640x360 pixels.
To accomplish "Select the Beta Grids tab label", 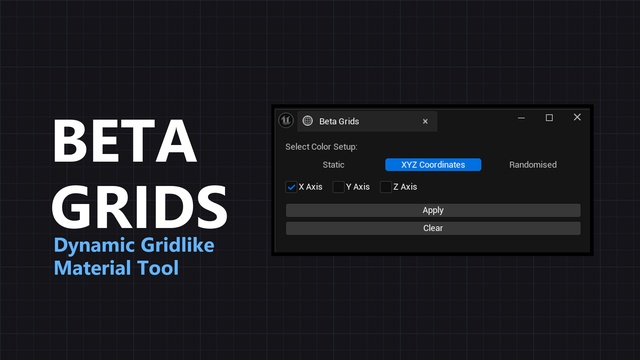I will click(339, 121).
